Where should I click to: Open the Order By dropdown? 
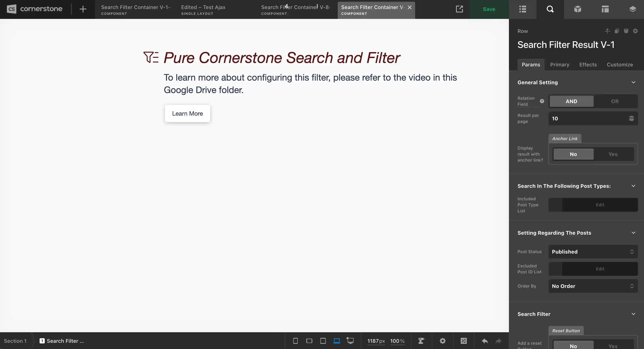click(x=593, y=286)
